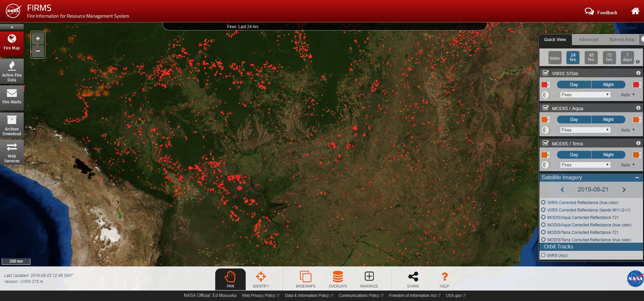Zoom out on map with minus button
Image resolution: width=644 pixels, height=301 pixels.
[38, 51]
